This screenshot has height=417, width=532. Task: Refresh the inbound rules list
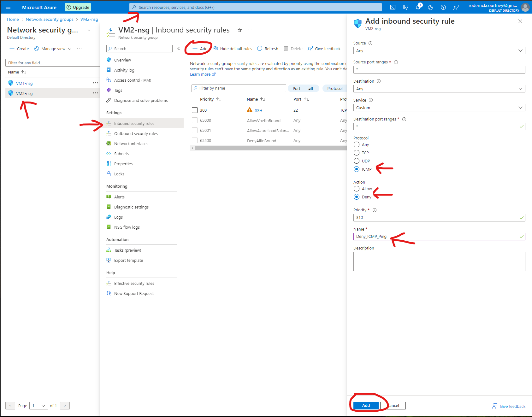(x=268, y=49)
